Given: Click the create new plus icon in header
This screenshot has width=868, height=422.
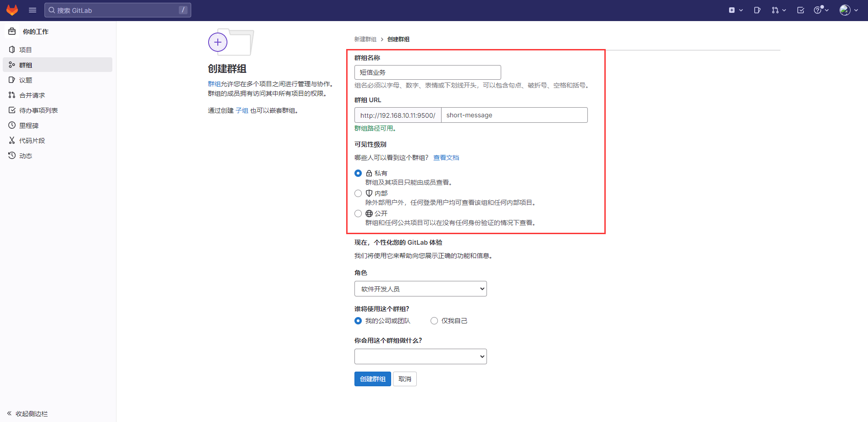Looking at the screenshot, I should coord(735,10).
